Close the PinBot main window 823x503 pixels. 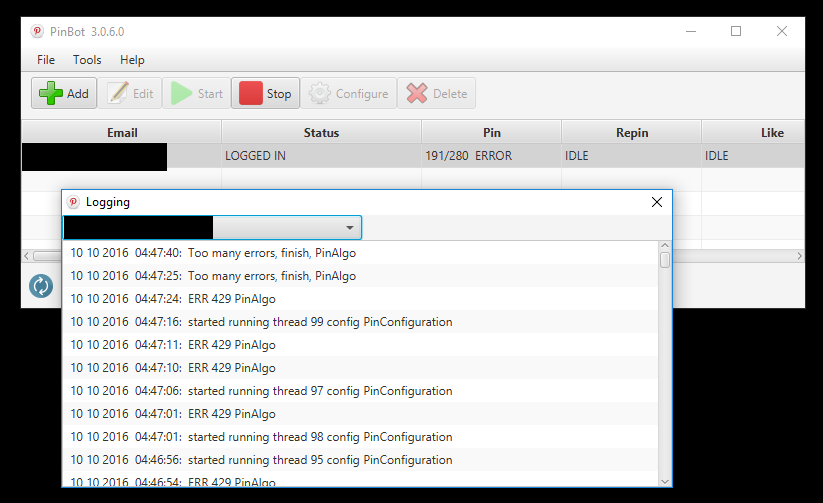point(782,32)
